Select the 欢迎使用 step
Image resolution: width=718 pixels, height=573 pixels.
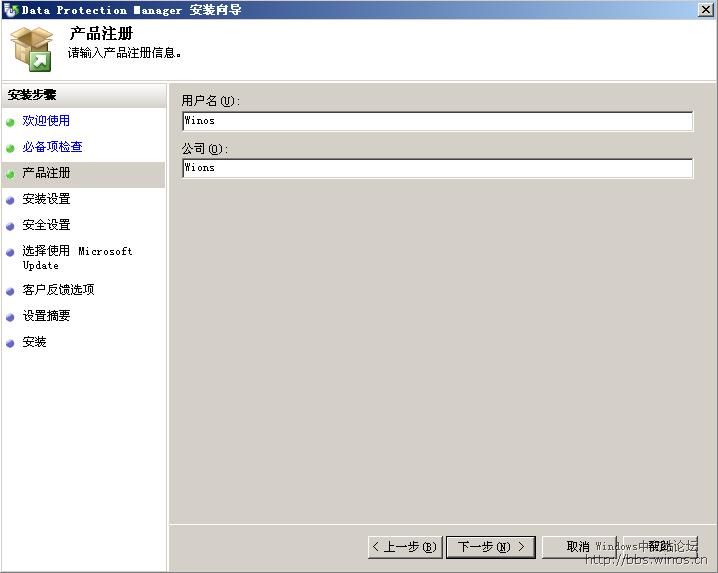click(46, 121)
